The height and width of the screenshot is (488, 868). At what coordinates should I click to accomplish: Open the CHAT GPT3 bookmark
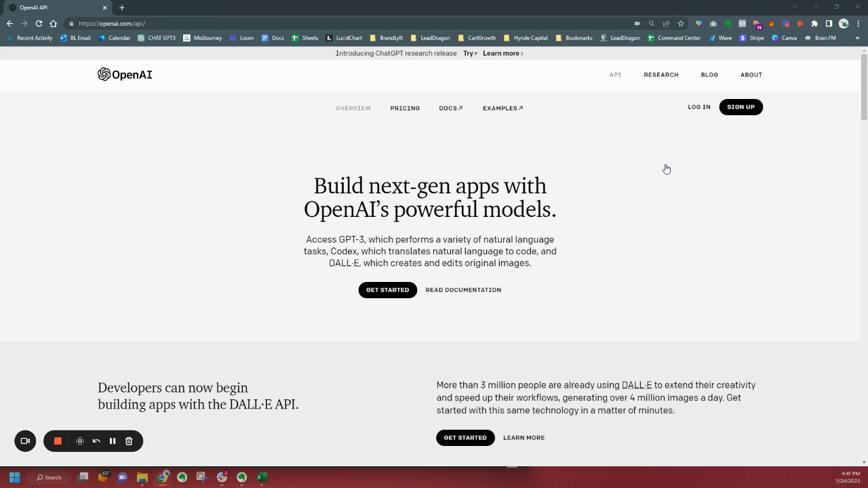(x=157, y=38)
